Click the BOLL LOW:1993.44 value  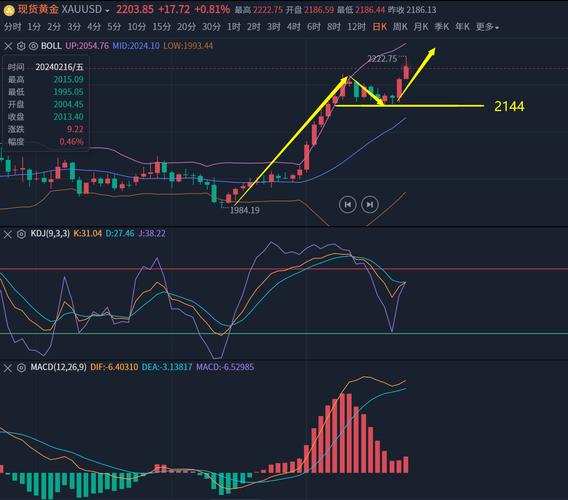pyautogui.click(x=188, y=46)
